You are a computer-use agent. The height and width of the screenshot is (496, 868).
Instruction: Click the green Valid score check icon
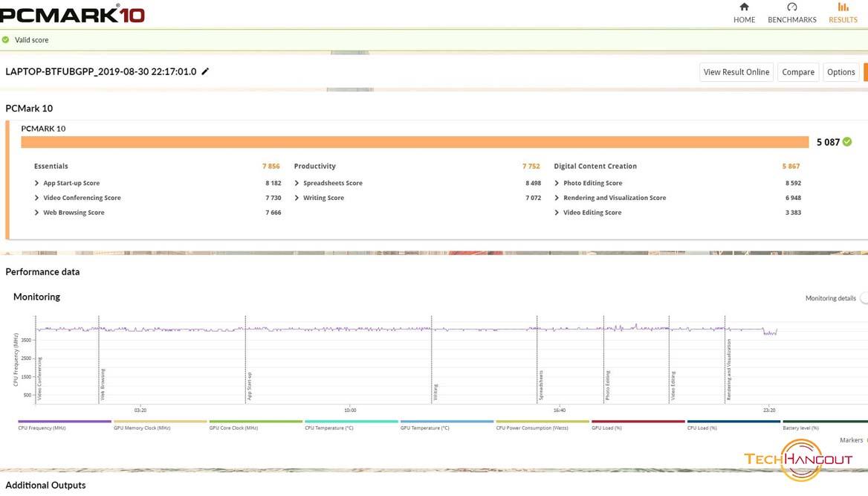(x=5, y=40)
